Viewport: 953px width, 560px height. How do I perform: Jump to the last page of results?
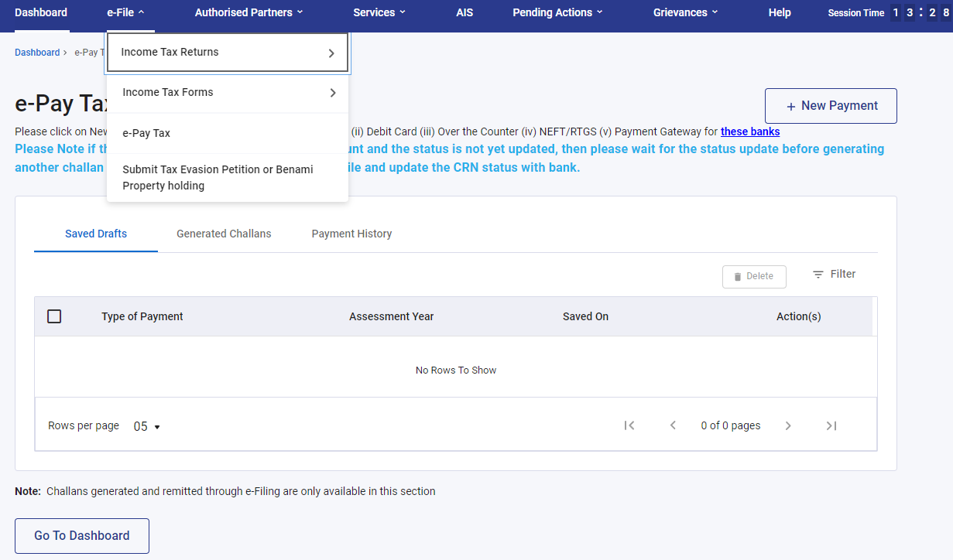(x=831, y=425)
